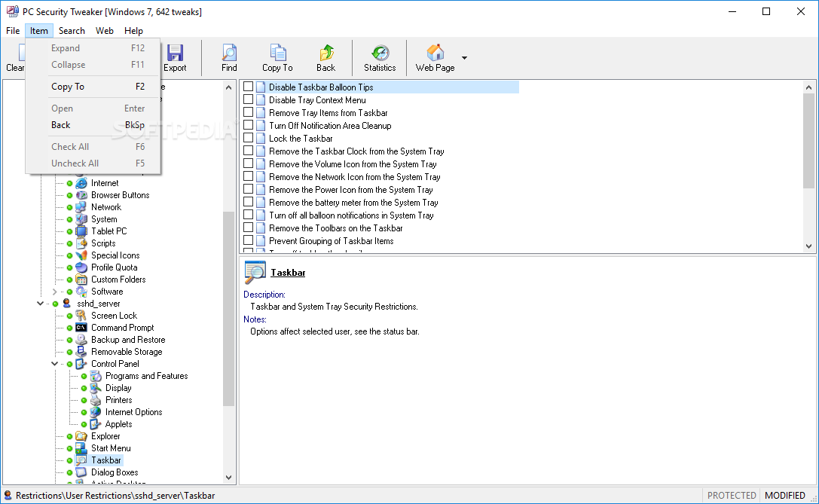
Task: Select the Special Icons tree icon
Action: pos(81,255)
